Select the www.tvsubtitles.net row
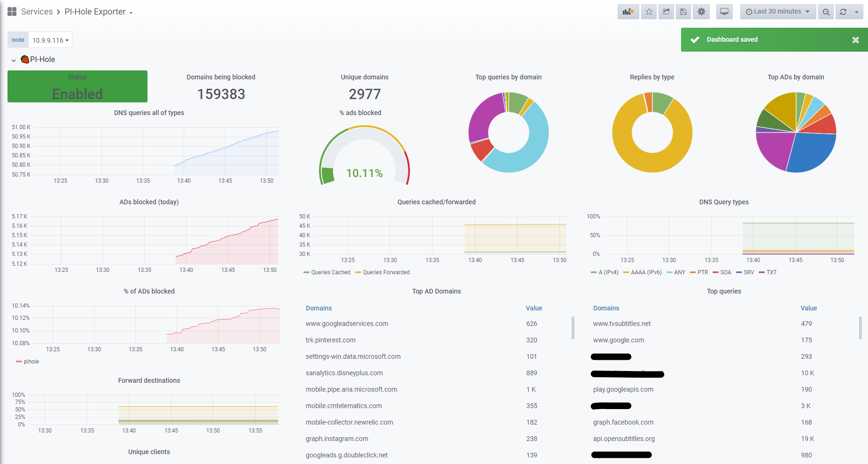This screenshot has height=464, width=868. pos(723,324)
